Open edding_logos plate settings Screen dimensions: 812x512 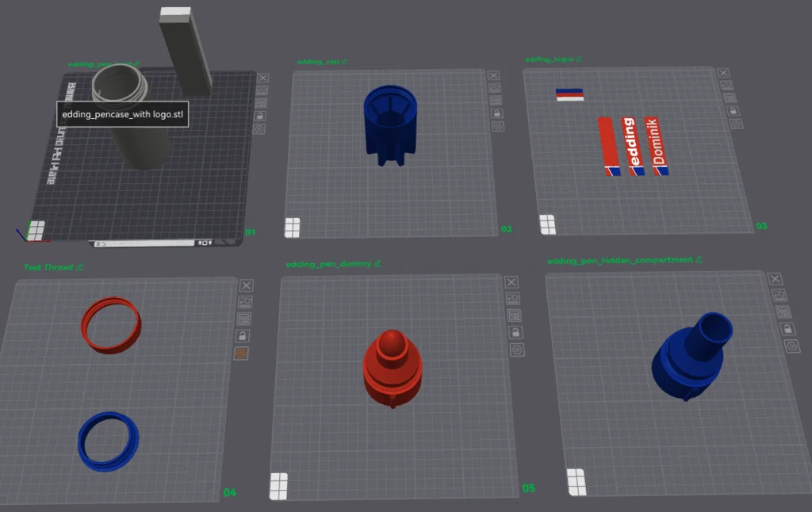(x=736, y=124)
